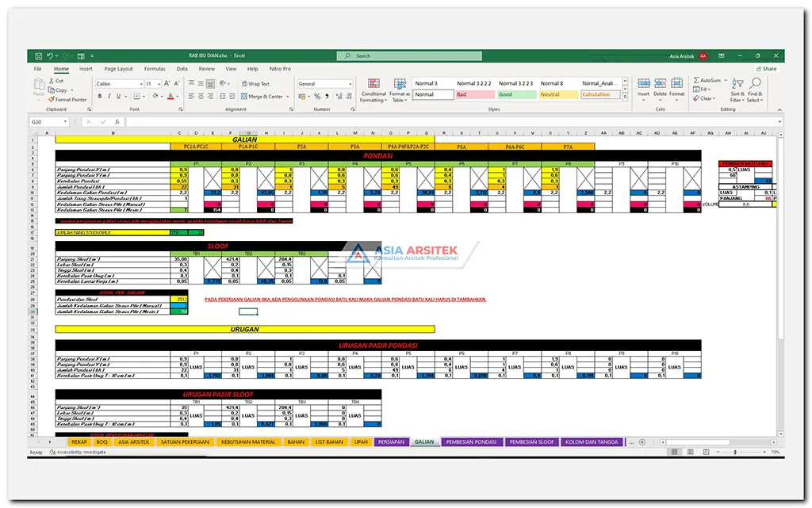The width and height of the screenshot is (812, 508).
Task: Open the Formulas ribbon tab
Action: coord(155,69)
